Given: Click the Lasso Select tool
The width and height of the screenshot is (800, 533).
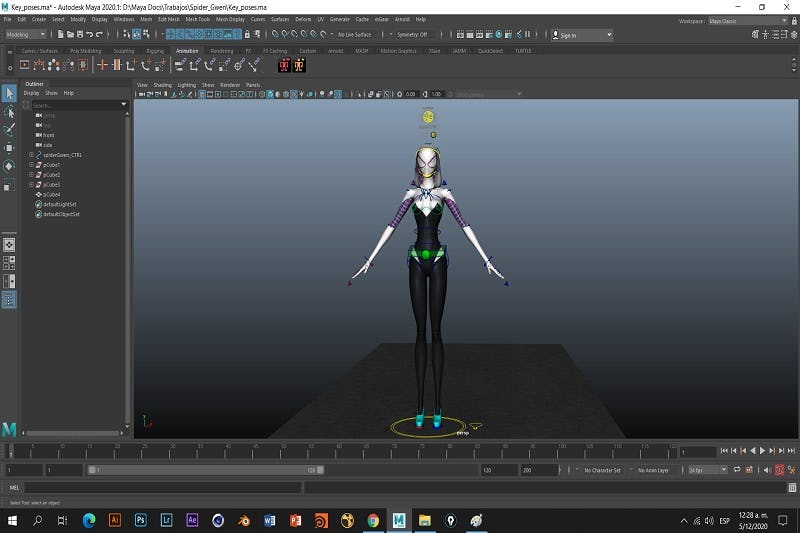Looking at the screenshot, I should [9, 112].
